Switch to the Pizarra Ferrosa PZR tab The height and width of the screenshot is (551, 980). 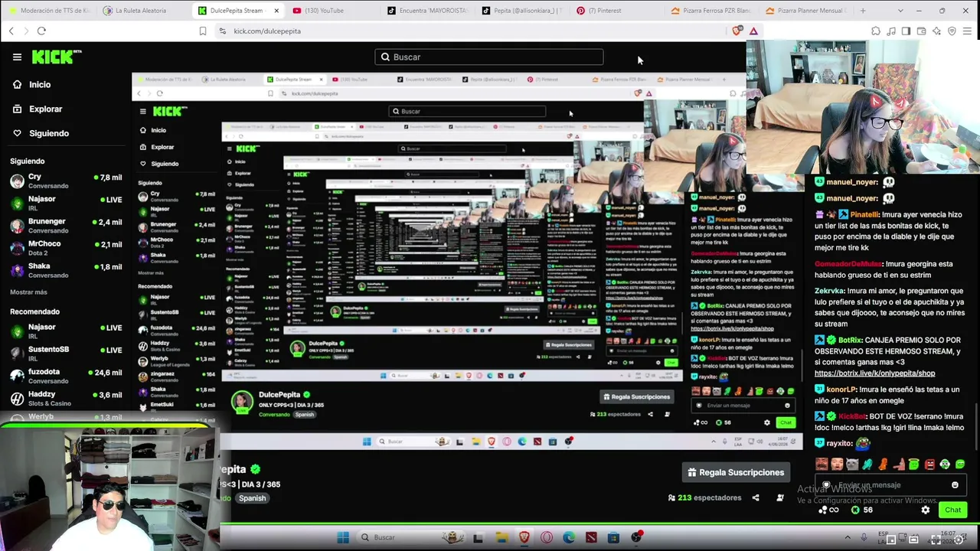713,11
